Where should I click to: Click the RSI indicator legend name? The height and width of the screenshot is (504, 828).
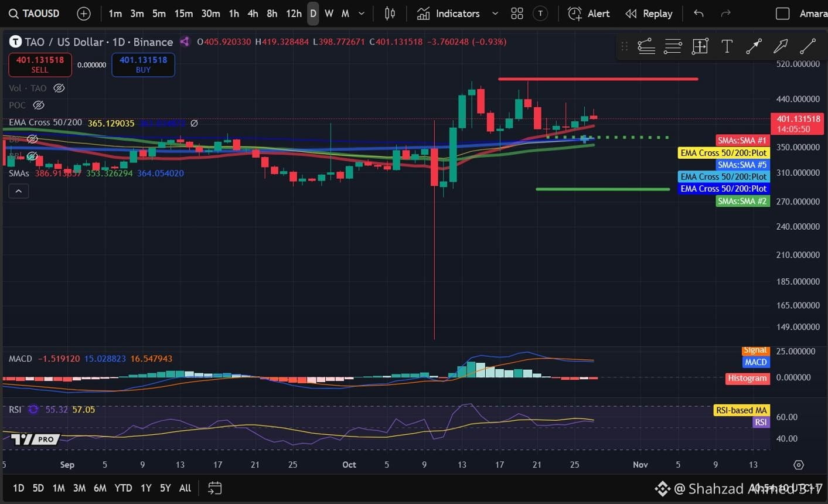tap(15, 410)
